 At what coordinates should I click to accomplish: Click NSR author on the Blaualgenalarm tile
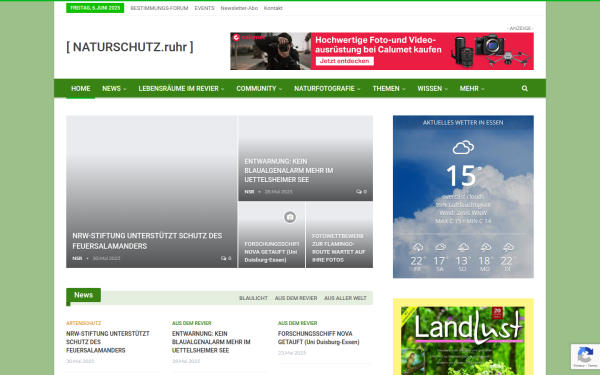pos(249,192)
